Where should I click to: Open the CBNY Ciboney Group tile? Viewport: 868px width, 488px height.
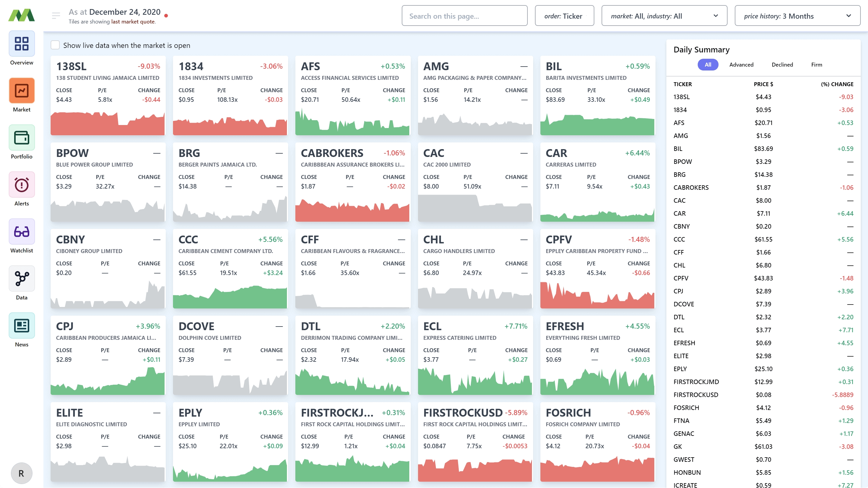[x=108, y=269]
